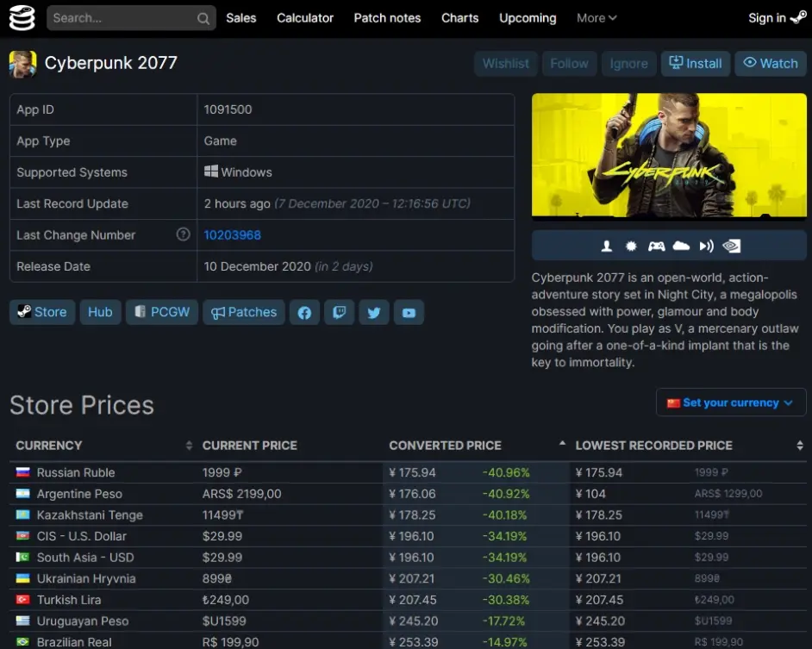Click the Wishlist button

[x=506, y=64]
